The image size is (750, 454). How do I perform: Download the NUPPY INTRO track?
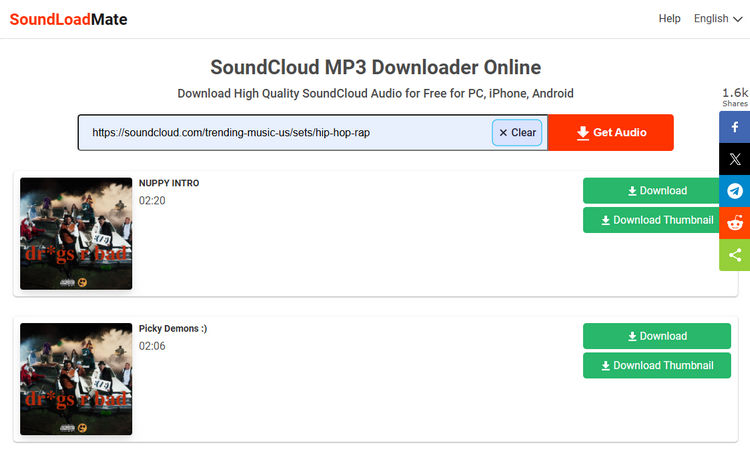(651, 190)
